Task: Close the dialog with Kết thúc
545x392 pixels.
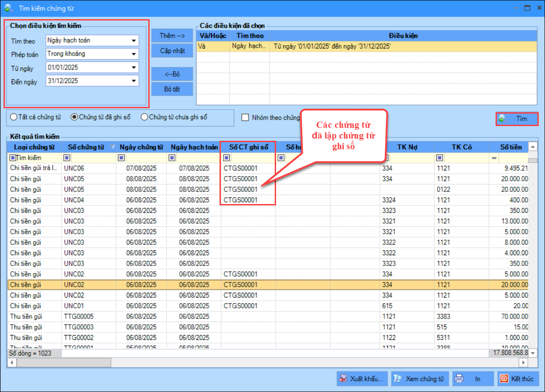Action: click(x=518, y=379)
